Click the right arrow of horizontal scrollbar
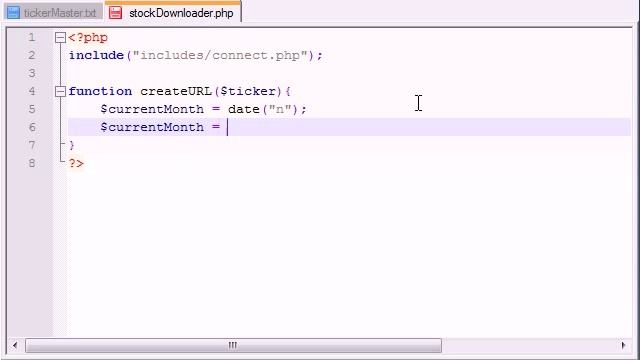Image resolution: width=640 pixels, height=360 pixels. (623, 345)
